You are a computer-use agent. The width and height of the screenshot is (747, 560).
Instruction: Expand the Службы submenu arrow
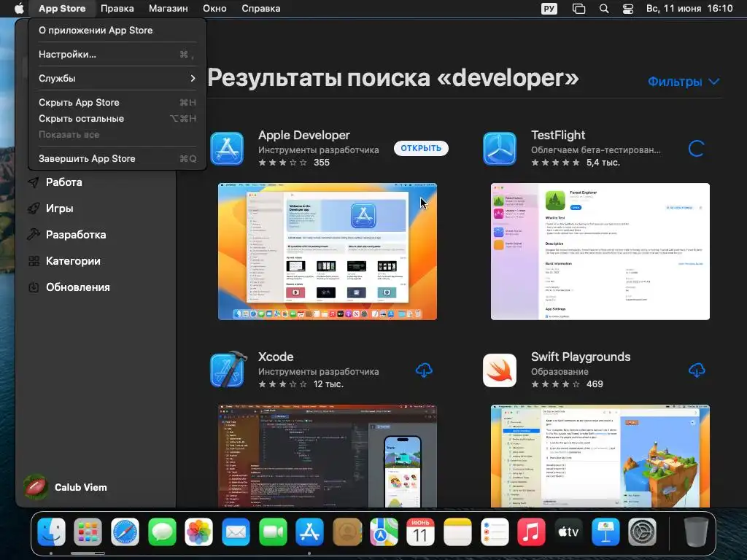point(193,78)
